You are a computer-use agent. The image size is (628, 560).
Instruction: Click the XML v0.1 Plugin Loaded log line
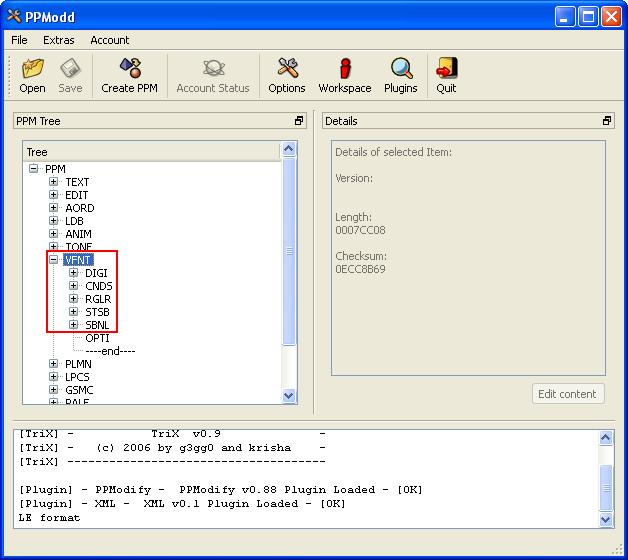point(182,504)
